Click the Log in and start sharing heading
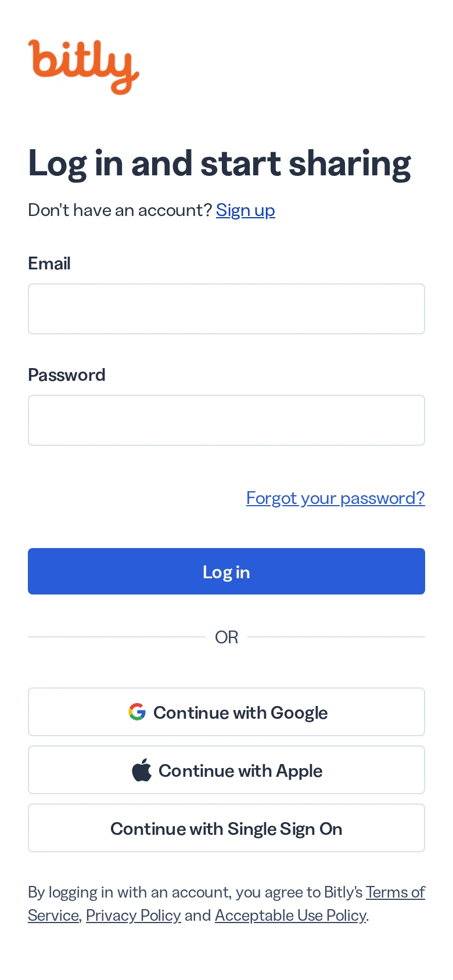 (x=220, y=164)
